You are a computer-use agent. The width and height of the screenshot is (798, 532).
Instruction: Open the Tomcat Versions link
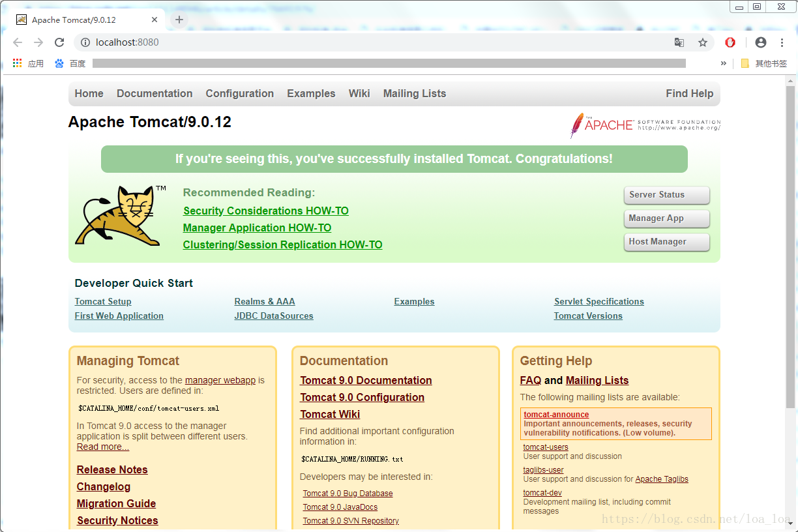pyautogui.click(x=588, y=316)
